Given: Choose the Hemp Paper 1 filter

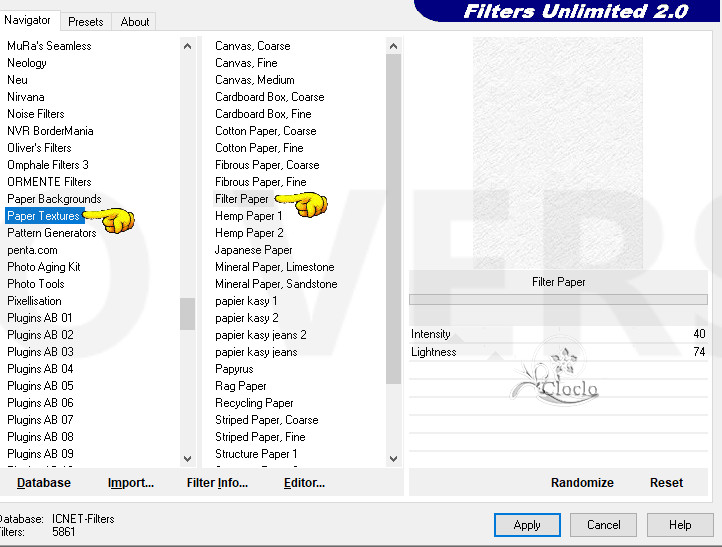Looking at the screenshot, I should coord(249,216).
